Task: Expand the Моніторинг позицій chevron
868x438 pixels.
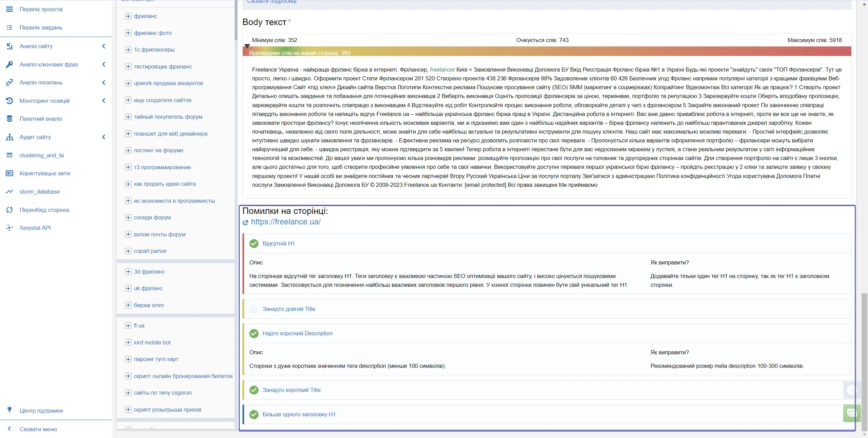Action: coord(104,101)
